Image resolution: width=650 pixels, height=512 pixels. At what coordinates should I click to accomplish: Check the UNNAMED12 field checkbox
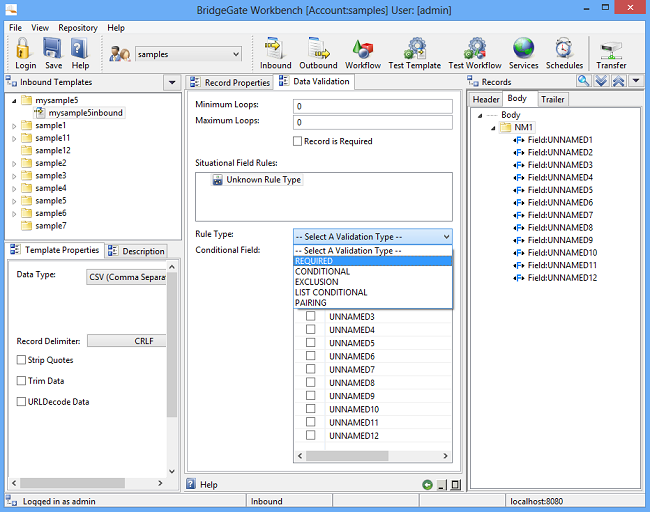tap(310, 435)
